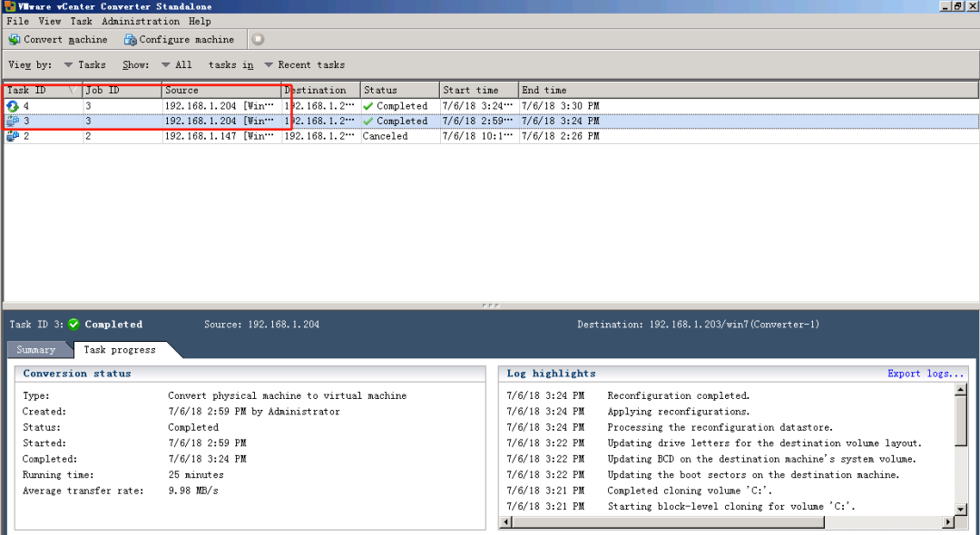Sort by the Status column header
The height and width of the screenshot is (535, 980).
click(x=400, y=90)
